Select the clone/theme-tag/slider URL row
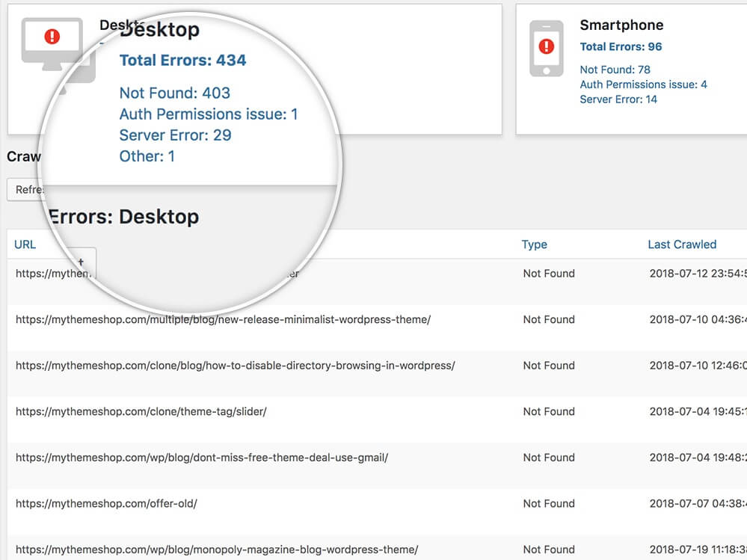Image resolution: width=747 pixels, height=560 pixels. 141,412
